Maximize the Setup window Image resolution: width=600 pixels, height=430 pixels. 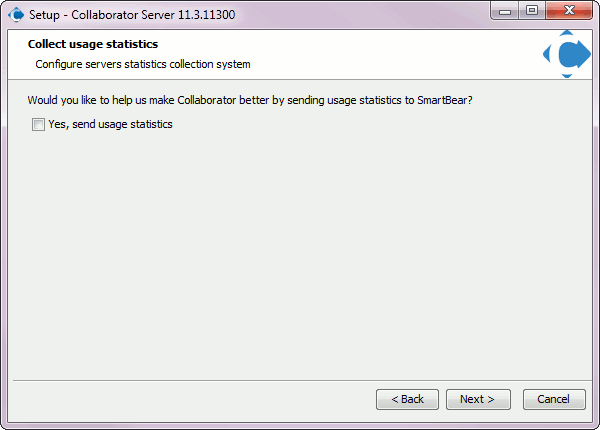click(x=532, y=11)
